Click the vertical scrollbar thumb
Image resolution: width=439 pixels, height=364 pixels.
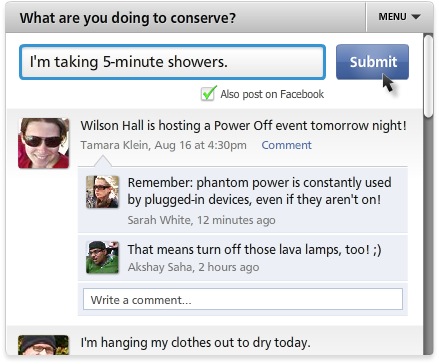point(428,76)
